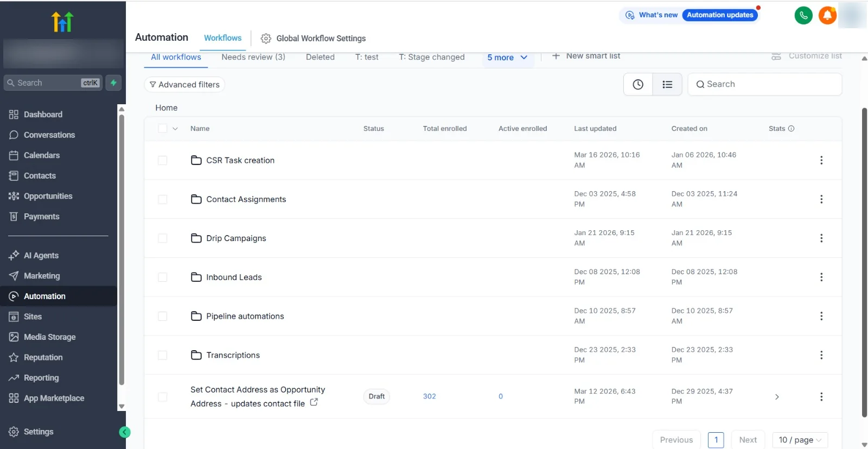Collapse the sidebar with green arrow
The height and width of the screenshot is (449, 868).
click(125, 432)
